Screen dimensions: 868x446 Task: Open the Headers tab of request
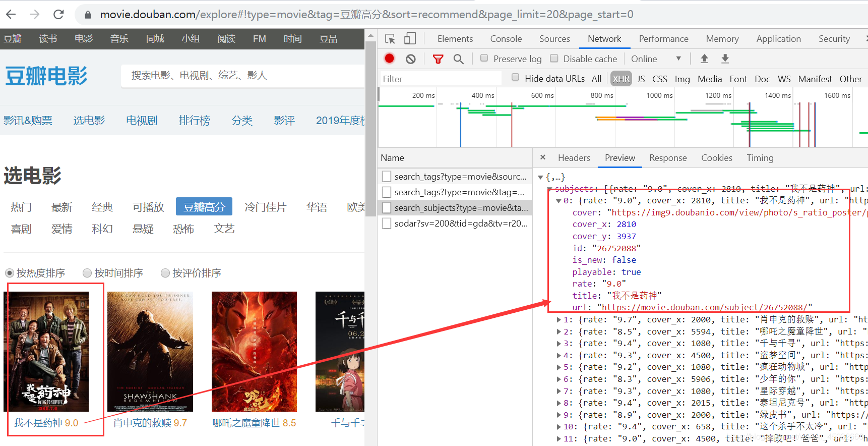tap(574, 158)
